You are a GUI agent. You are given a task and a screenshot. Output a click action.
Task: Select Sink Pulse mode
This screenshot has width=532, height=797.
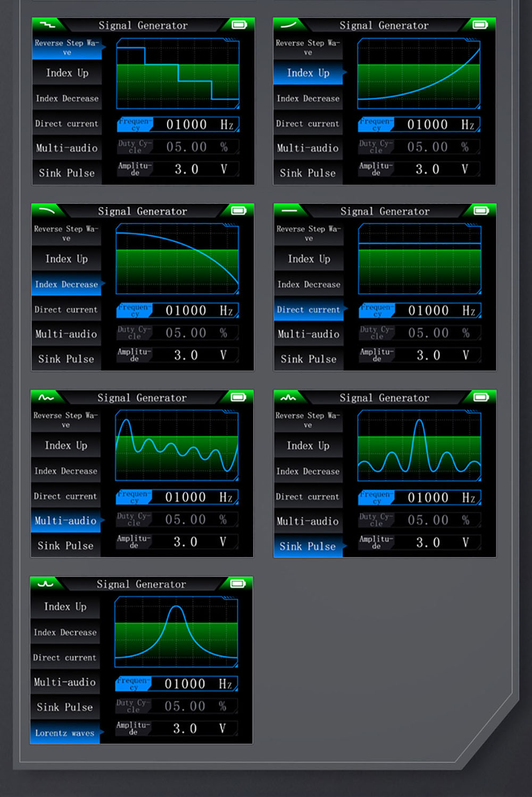click(x=308, y=546)
